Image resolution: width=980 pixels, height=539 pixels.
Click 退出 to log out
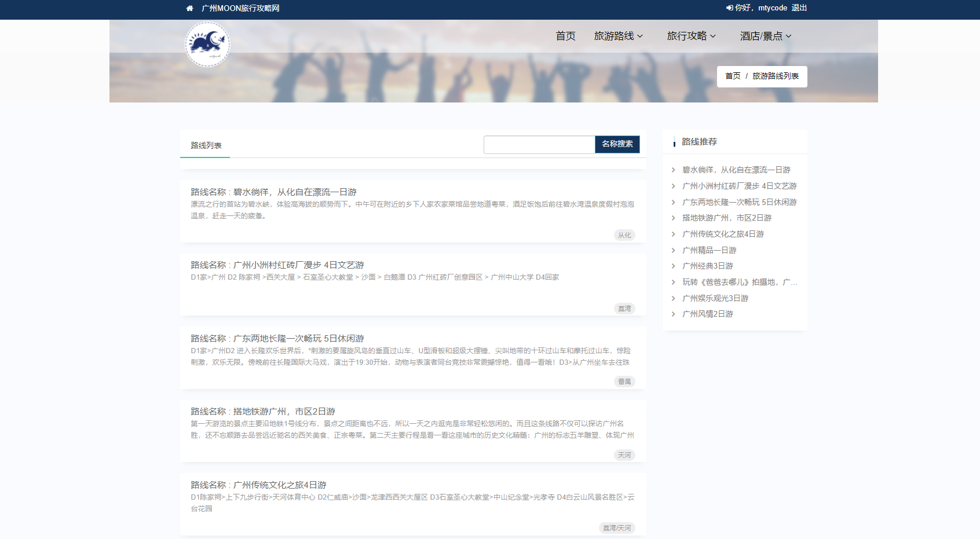pos(799,8)
